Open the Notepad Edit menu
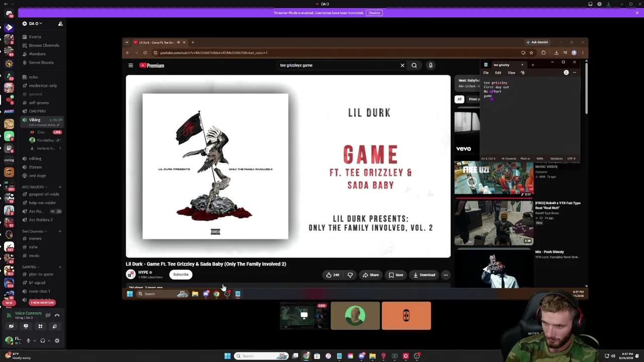This screenshot has height=362, width=644. (498, 73)
